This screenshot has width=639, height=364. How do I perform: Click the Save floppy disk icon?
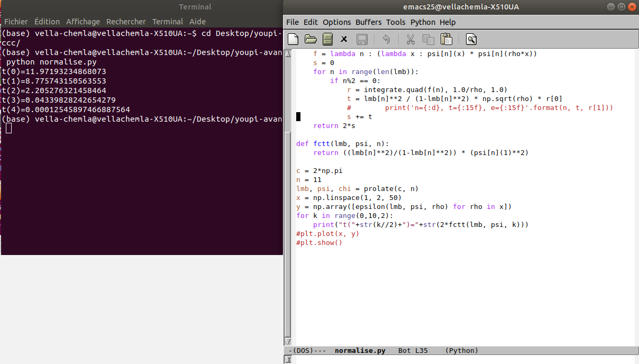[362, 39]
